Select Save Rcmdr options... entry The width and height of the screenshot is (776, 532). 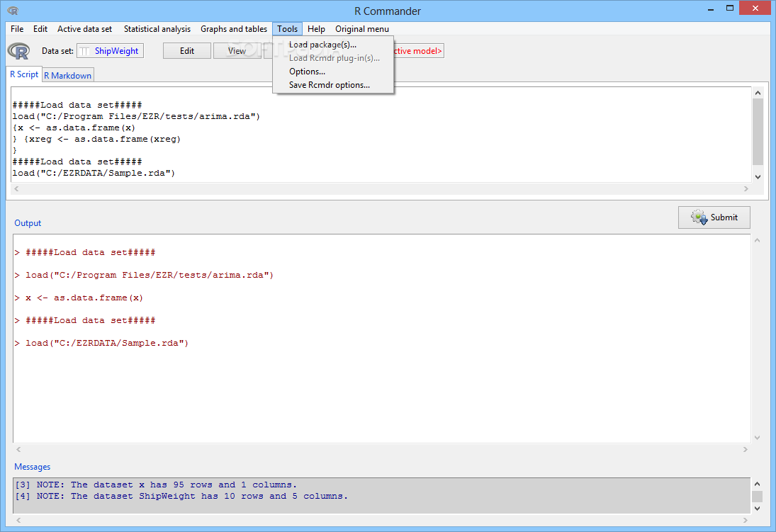329,84
